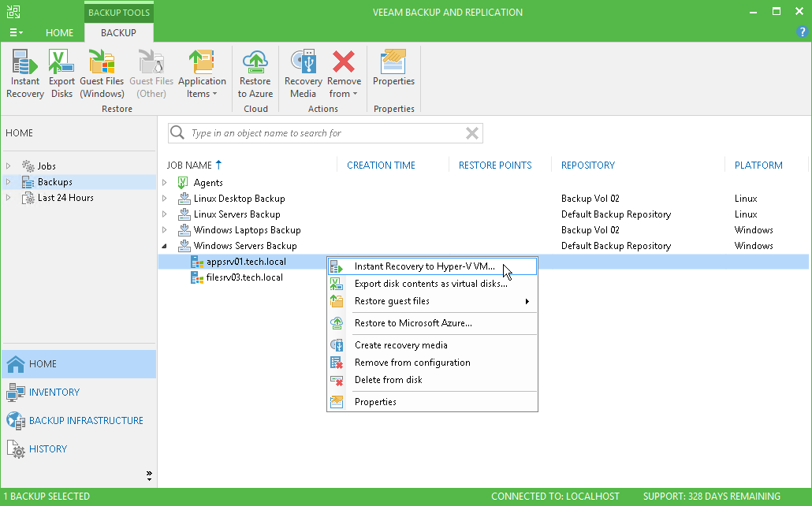Select the BACKUP ribbon tab

coord(118,32)
